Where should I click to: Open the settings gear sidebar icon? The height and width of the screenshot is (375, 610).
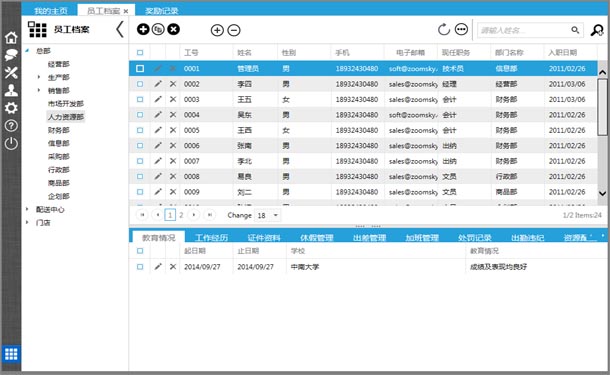pos(11,108)
